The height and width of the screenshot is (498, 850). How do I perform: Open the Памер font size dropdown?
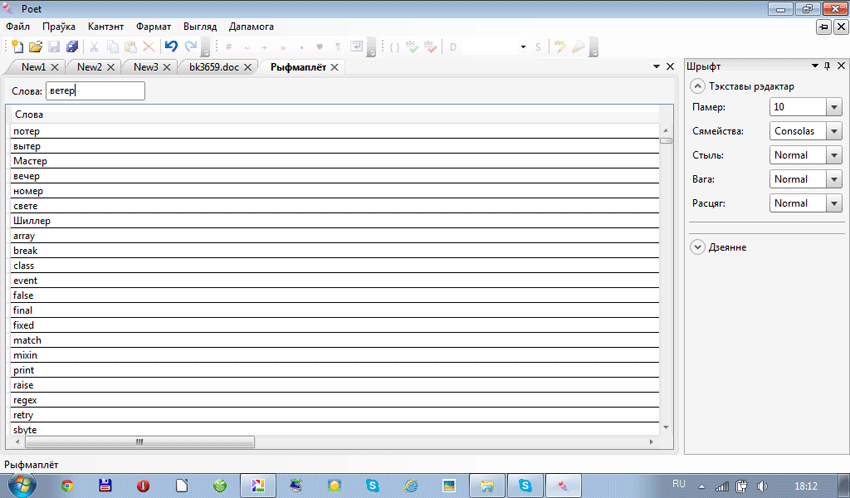pos(834,107)
